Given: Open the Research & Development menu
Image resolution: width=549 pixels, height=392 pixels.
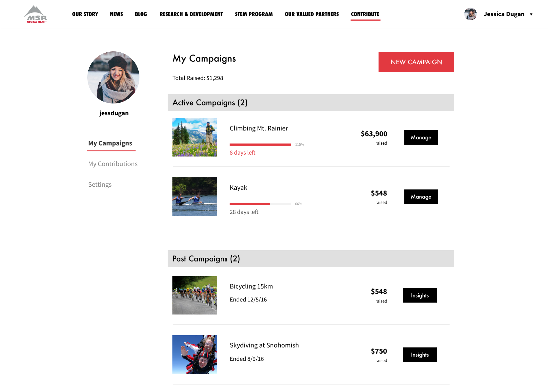Looking at the screenshot, I should click(x=191, y=14).
